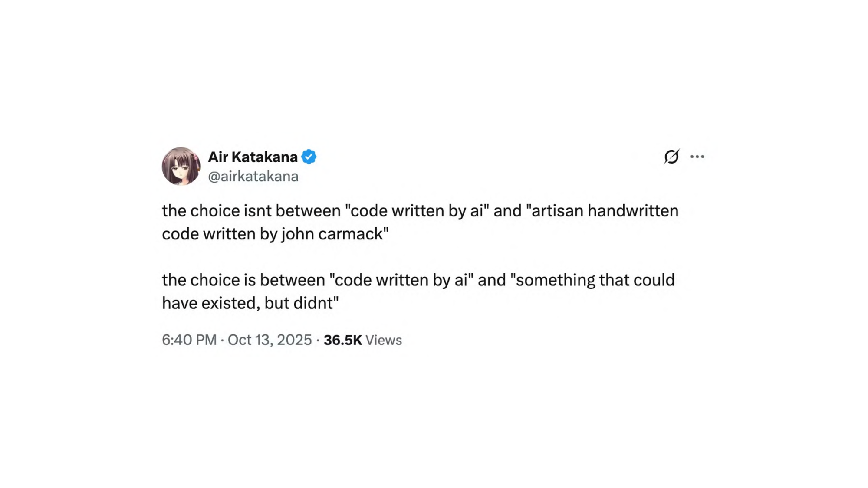Open the Grok explain-post icon

point(671,157)
